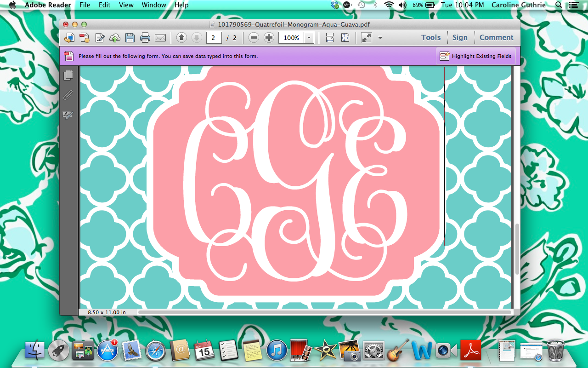Open the Window menu

[154, 5]
